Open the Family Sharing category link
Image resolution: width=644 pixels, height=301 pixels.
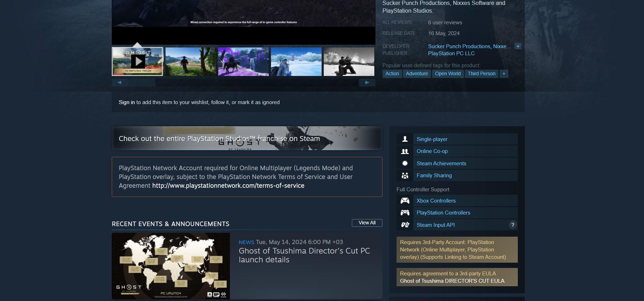click(434, 175)
